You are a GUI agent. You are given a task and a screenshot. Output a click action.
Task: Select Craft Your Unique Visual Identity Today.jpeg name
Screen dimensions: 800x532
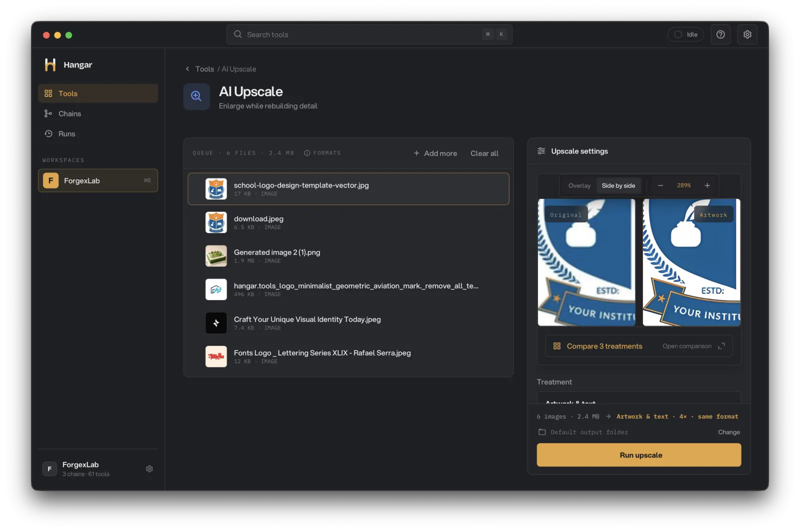307,319
